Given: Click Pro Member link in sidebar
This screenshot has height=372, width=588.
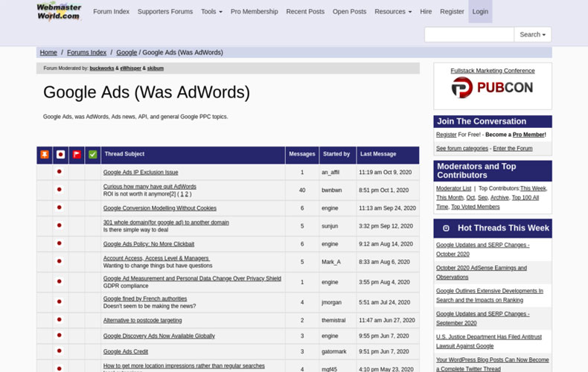Looking at the screenshot, I should pyautogui.click(x=528, y=135).
